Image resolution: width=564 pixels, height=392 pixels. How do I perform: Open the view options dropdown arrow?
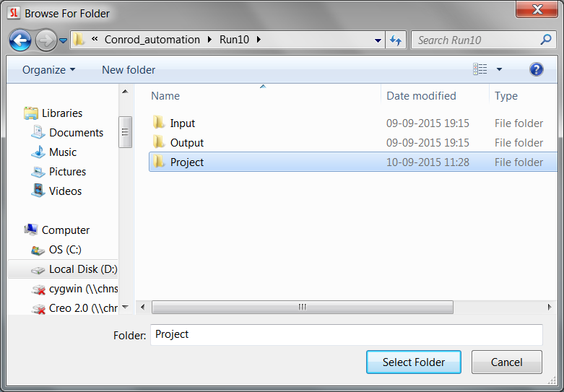click(499, 69)
